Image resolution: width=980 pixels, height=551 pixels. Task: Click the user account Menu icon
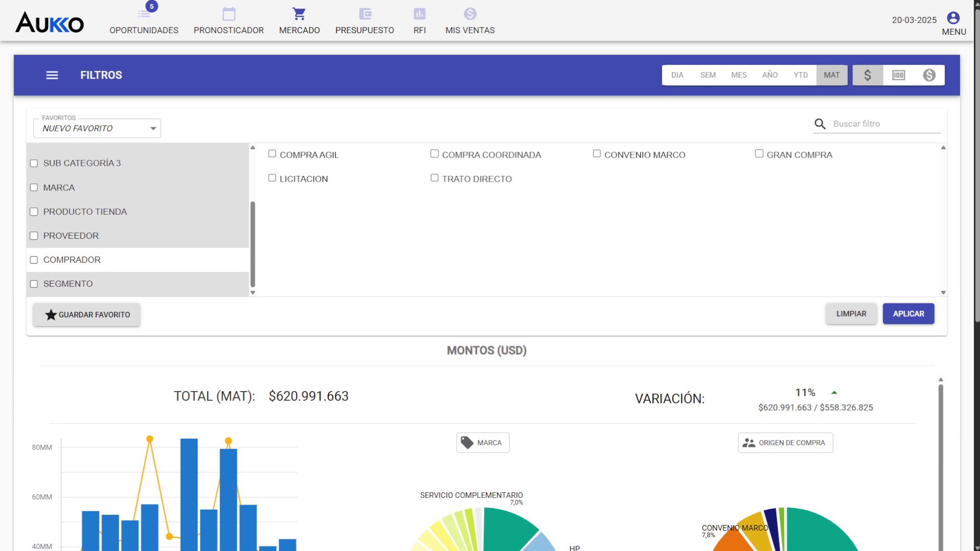point(953,18)
